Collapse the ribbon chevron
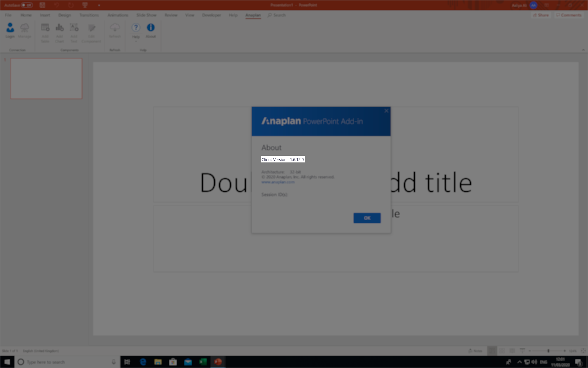The image size is (588, 368). [583, 50]
